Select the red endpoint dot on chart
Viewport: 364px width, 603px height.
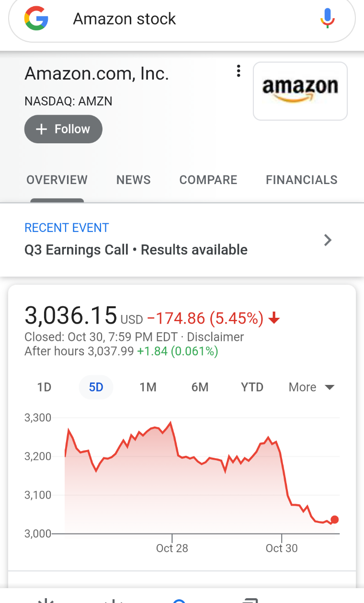334,520
